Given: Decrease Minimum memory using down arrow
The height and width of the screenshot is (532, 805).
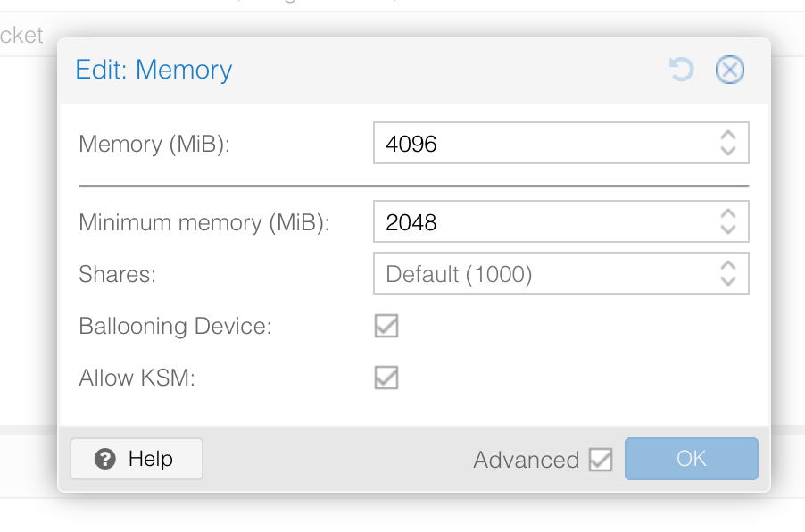Looking at the screenshot, I should [x=728, y=230].
